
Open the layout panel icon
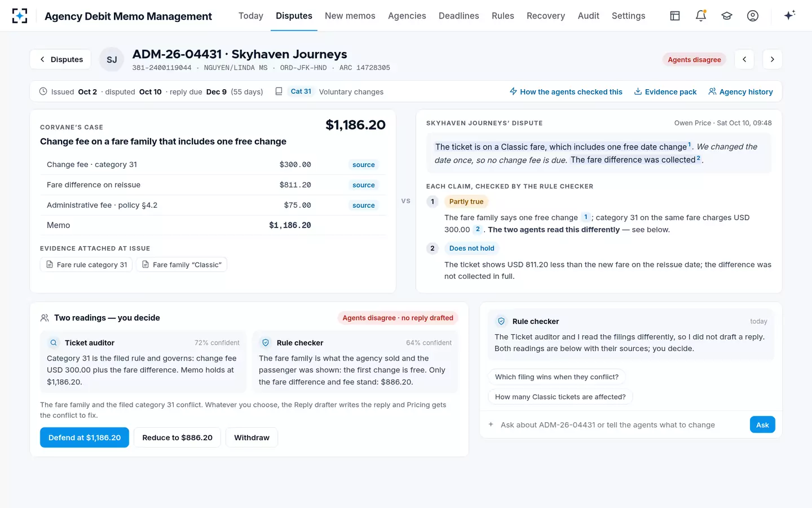(x=675, y=16)
